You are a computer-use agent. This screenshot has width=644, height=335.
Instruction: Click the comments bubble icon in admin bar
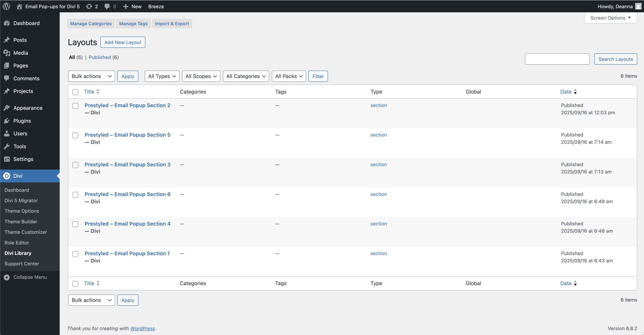(x=107, y=6)
